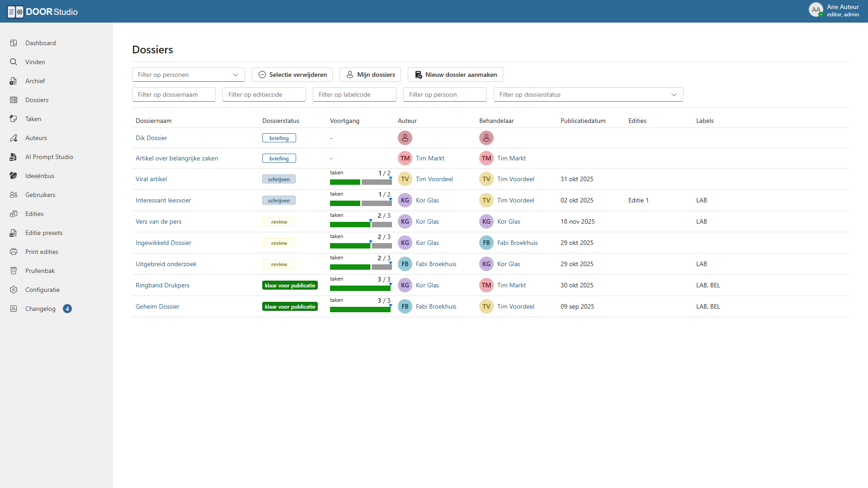868x488 pixels.
Task: Click the Print edities printer icon
Action: 14,252
